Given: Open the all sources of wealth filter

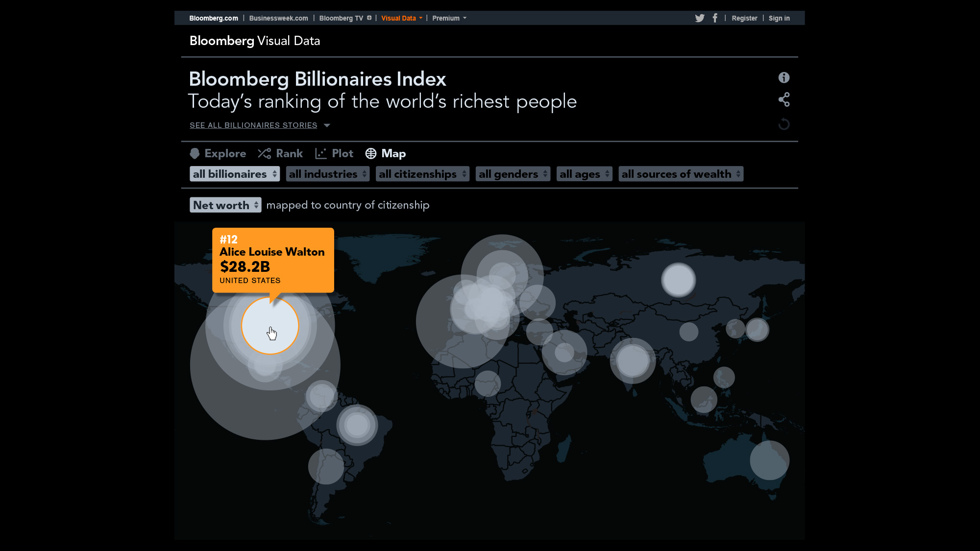Looking at the screenshot, I should [x=681, y=174].
